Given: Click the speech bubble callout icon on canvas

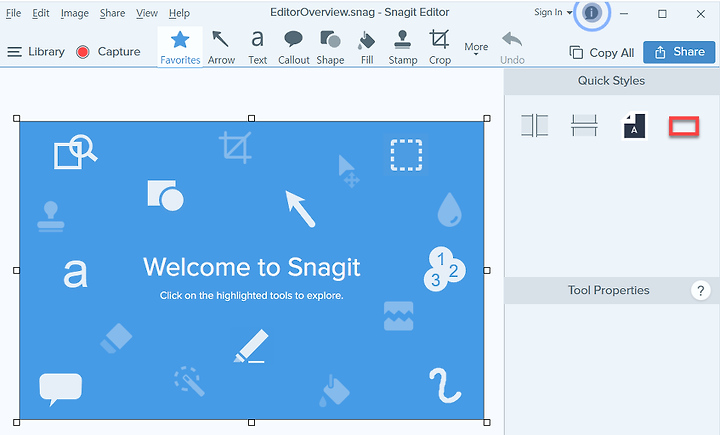Looking at the screenshot, I should (61, 390).
